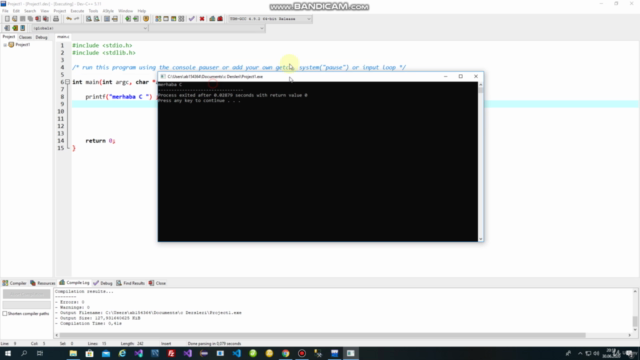This screenshot has height=360, width=640.
Task: Click the "Output Filename" log line
Action: point(148,313)
